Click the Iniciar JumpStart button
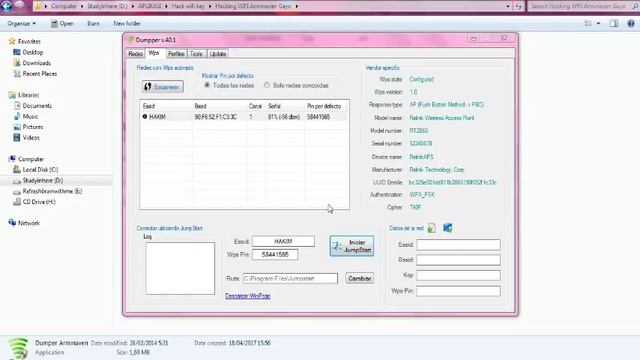 352,246
